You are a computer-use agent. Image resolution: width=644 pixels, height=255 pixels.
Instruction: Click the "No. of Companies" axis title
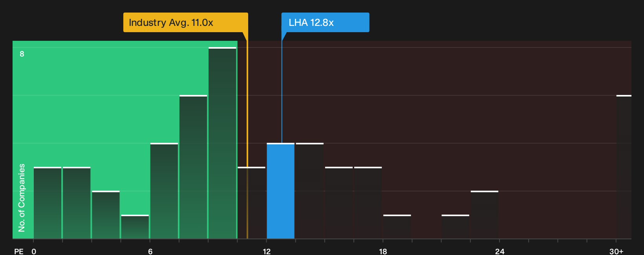22,197
